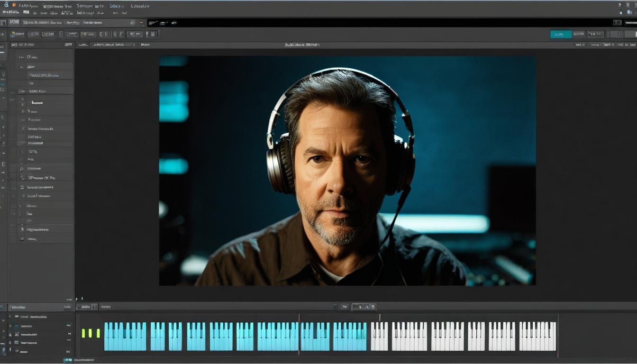
Task: Click the video preview of man wearing headphones
Action: click(x=347, y=171)
